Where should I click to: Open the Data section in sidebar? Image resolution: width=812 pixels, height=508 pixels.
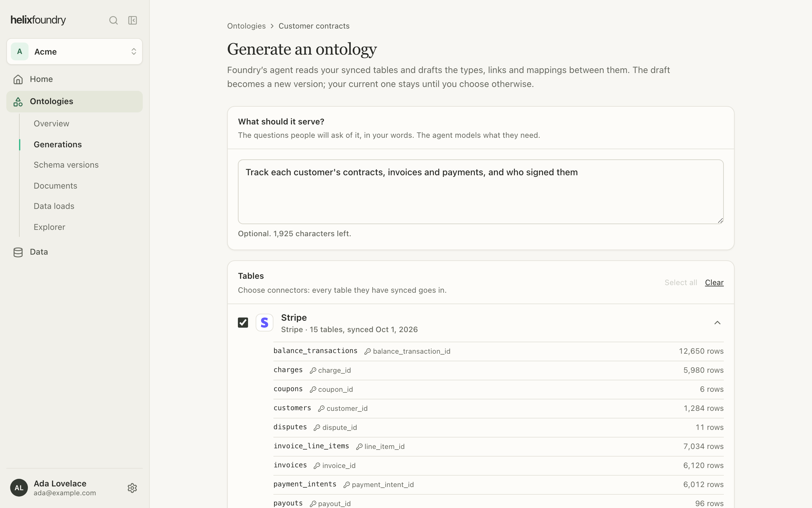tap(75, 252)
